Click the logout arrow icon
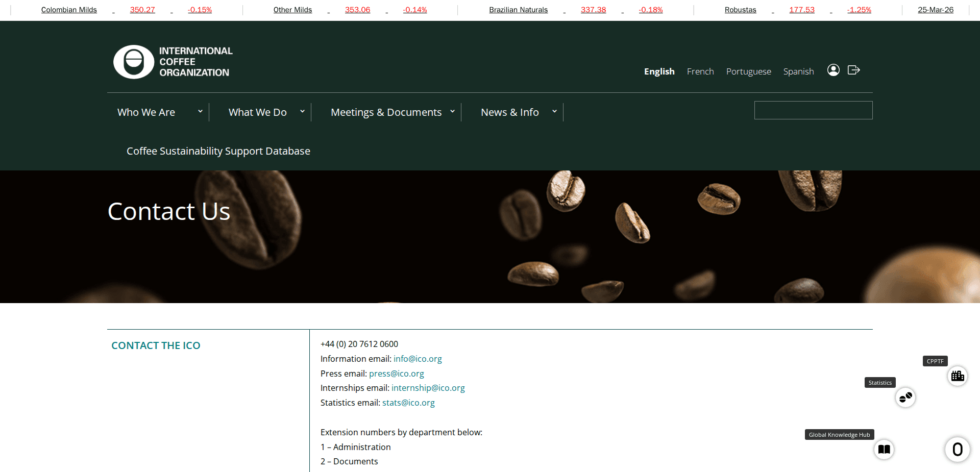Viewport: 980px width, 472px height. pyautogui.click(x=853, y=70)
